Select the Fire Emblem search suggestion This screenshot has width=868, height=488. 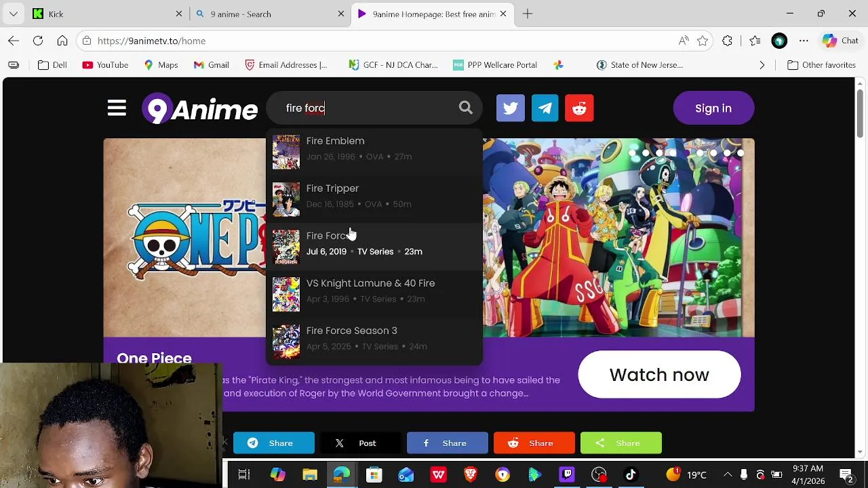coord(374,152)
